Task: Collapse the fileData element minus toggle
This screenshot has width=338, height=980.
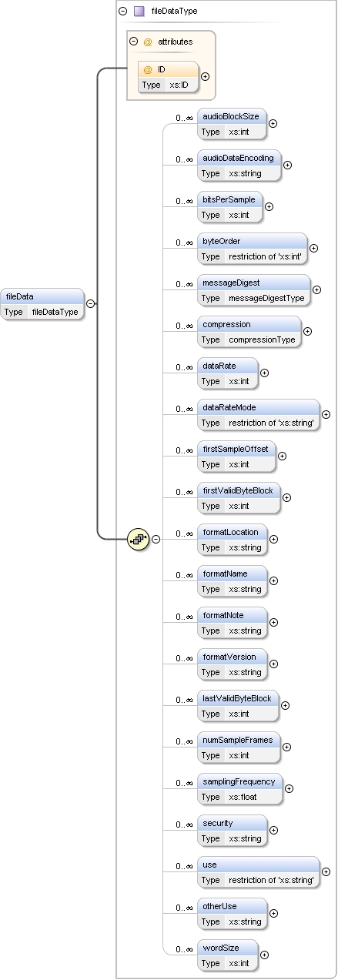Action: [90, 303]
